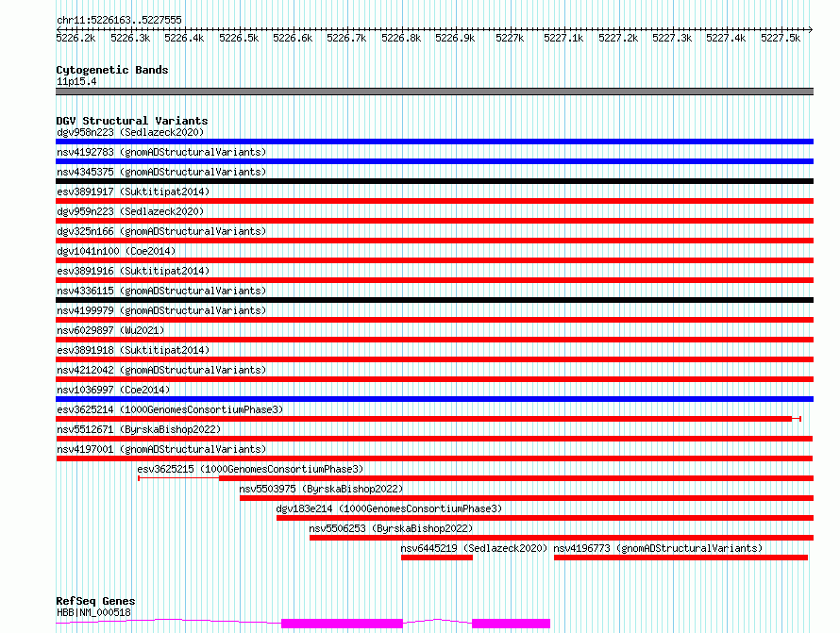Select the blue bar under dgv958n223

(434, 142)
